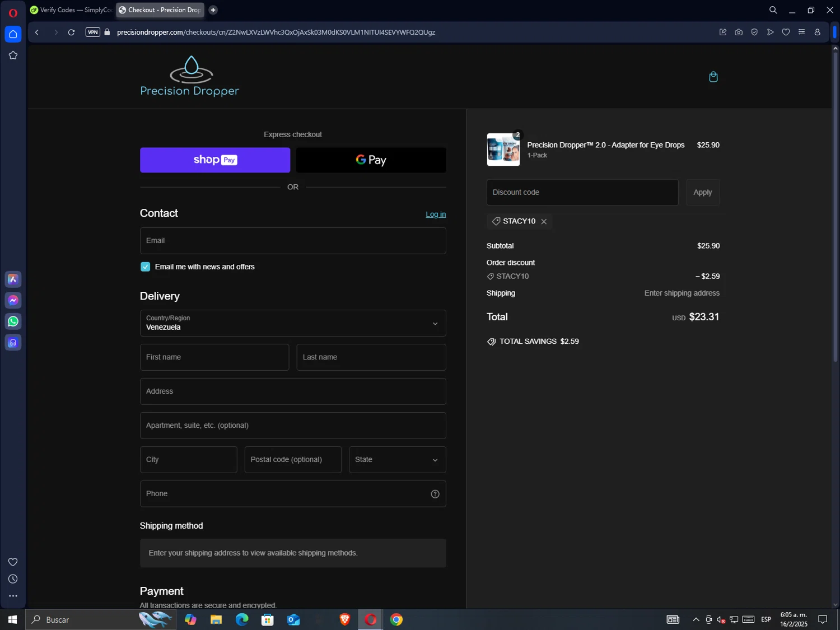Toggle Email me with news checkbox

pos(146,267)
